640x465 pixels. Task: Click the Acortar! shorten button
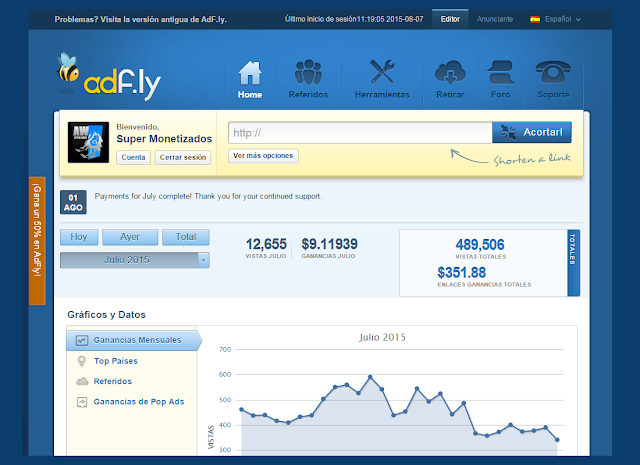[531, 132]
